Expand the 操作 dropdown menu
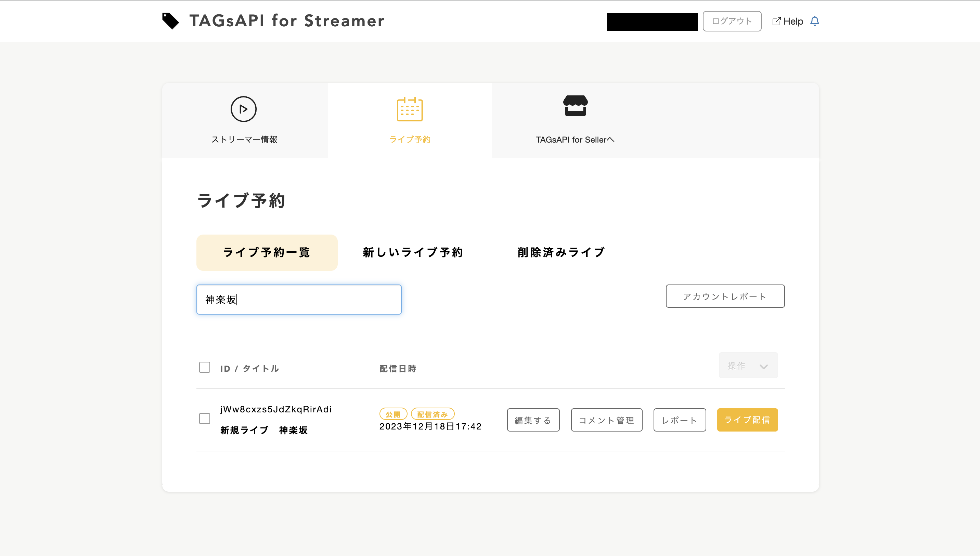This screenshot has height=556, width=980. click(748, 366)
